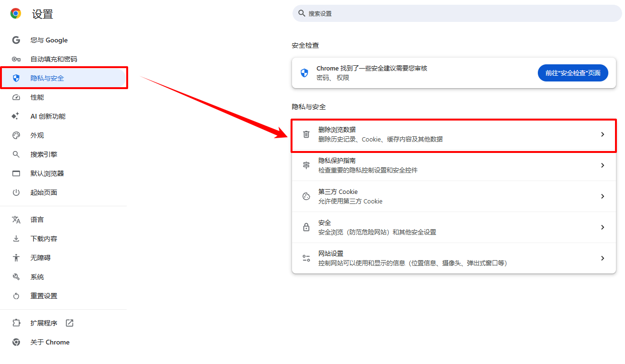The image size is (625, 364).
Task: Click the search engine magnifier icon
Action: click(x=16, y=154)
